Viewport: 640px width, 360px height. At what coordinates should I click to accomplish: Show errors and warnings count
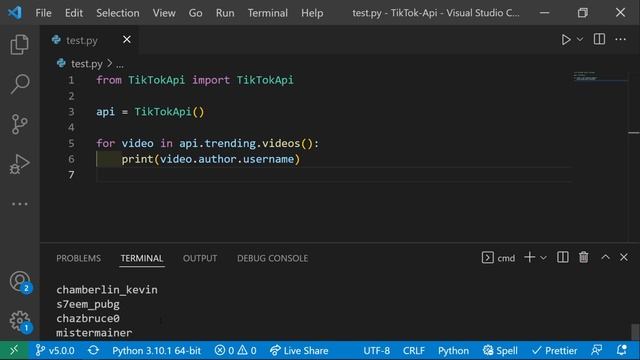click(x=236, y=351)
